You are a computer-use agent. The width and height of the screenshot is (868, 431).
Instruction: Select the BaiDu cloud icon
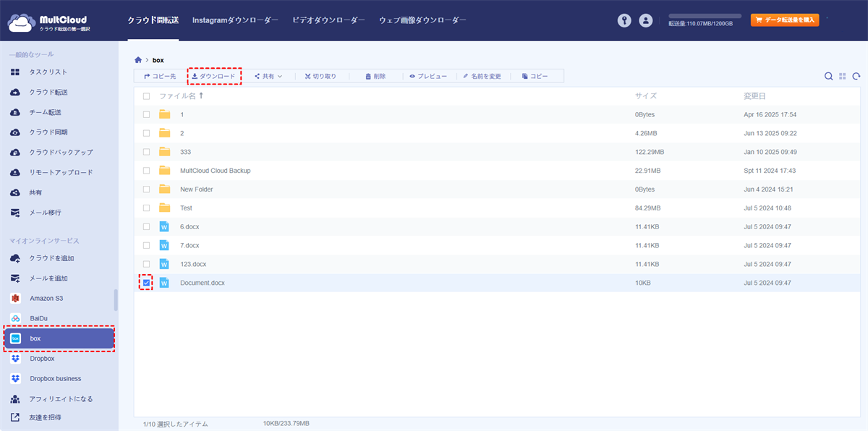click(15, 318)
